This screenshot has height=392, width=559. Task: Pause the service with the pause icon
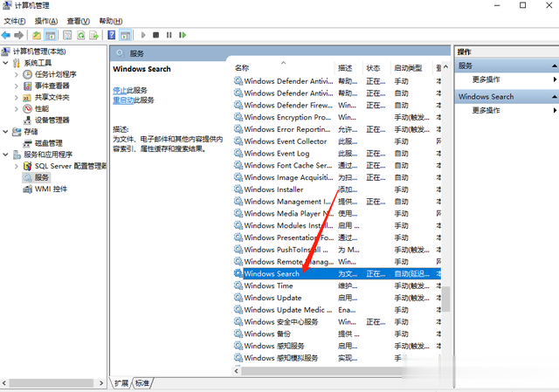(x=169, y=35)
